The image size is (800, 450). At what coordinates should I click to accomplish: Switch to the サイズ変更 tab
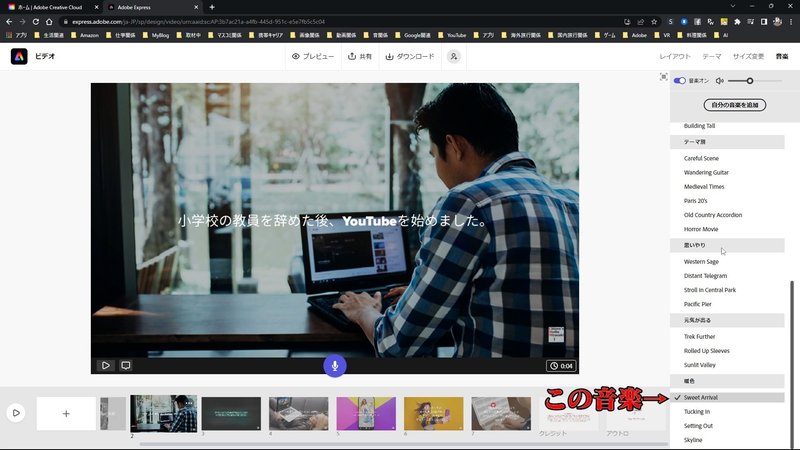pos(748,56)
